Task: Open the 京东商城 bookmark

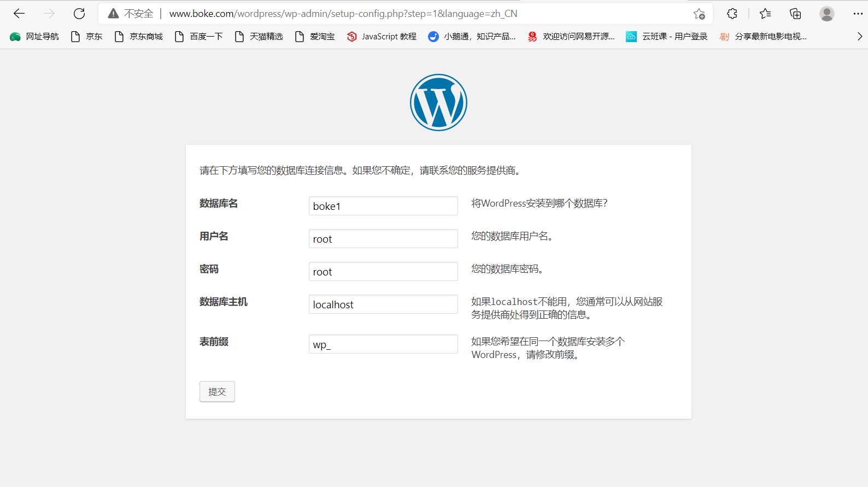Action: [x=139, y=37]
